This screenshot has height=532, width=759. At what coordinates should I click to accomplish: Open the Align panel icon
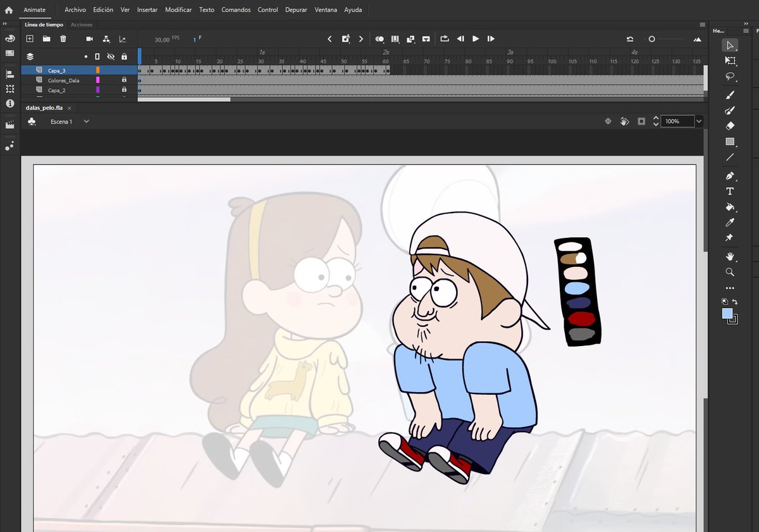coord(9,74)
